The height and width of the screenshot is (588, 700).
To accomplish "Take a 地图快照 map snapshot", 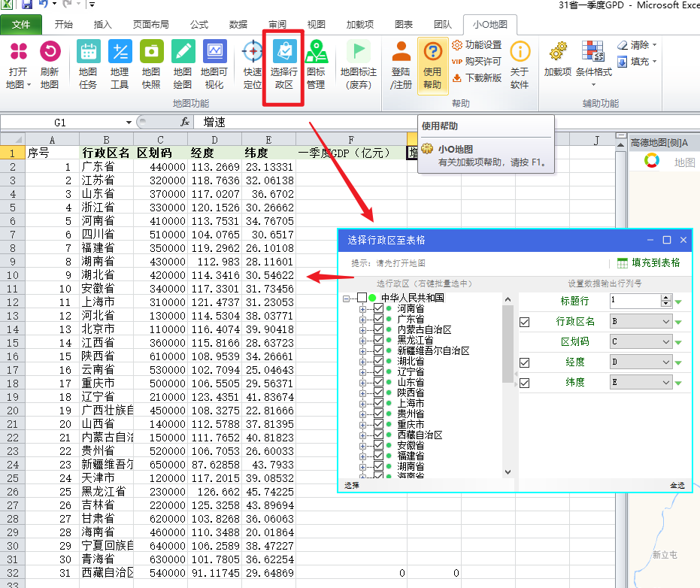I will tap(151, 65).
